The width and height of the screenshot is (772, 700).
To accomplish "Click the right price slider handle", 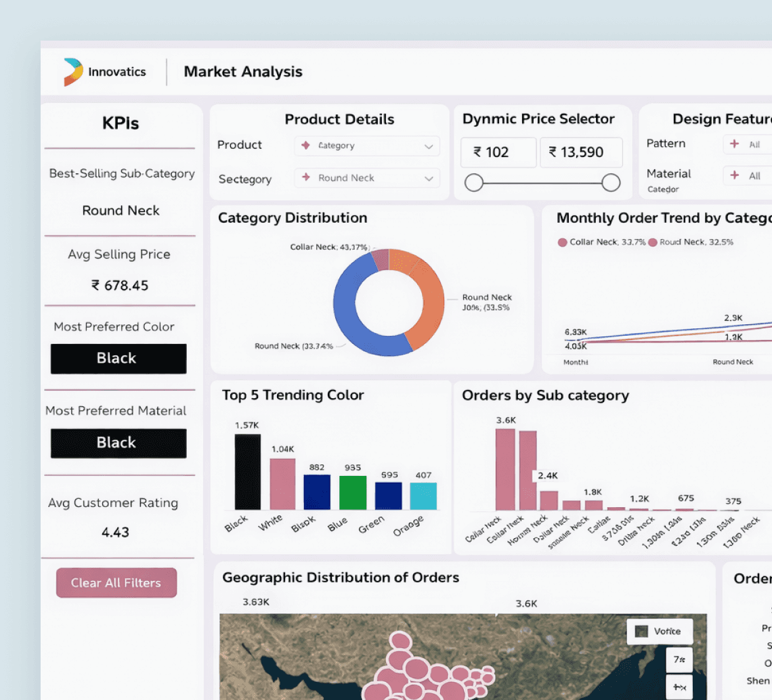I will 611,183.
